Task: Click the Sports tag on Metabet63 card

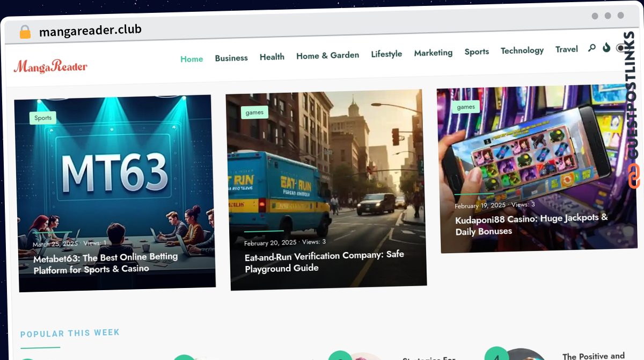Action: click(43, 118)
